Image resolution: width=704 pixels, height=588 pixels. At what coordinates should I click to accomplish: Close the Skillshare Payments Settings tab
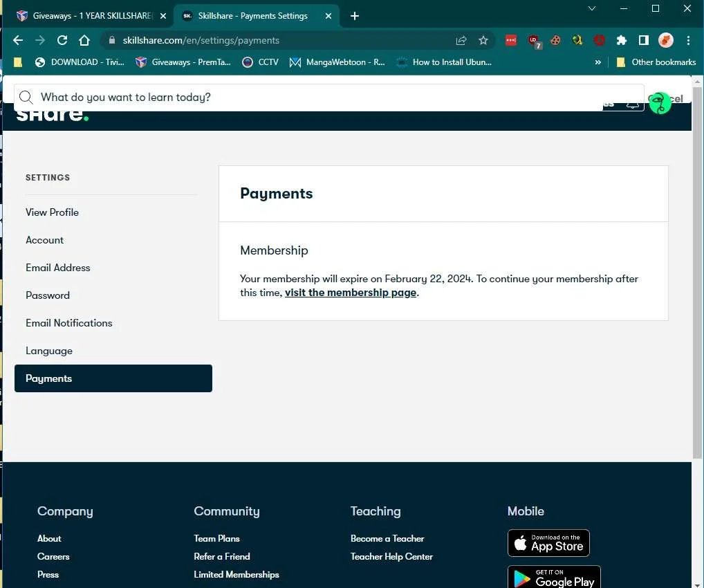pyautogui.click(x=328, y=16)
